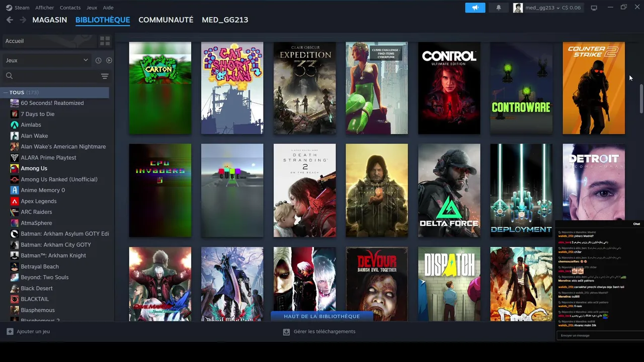Select Blasphemous in the list
The height and width of the screenshot is (362, 644).
pyautogui.click(x=38, y=310)
